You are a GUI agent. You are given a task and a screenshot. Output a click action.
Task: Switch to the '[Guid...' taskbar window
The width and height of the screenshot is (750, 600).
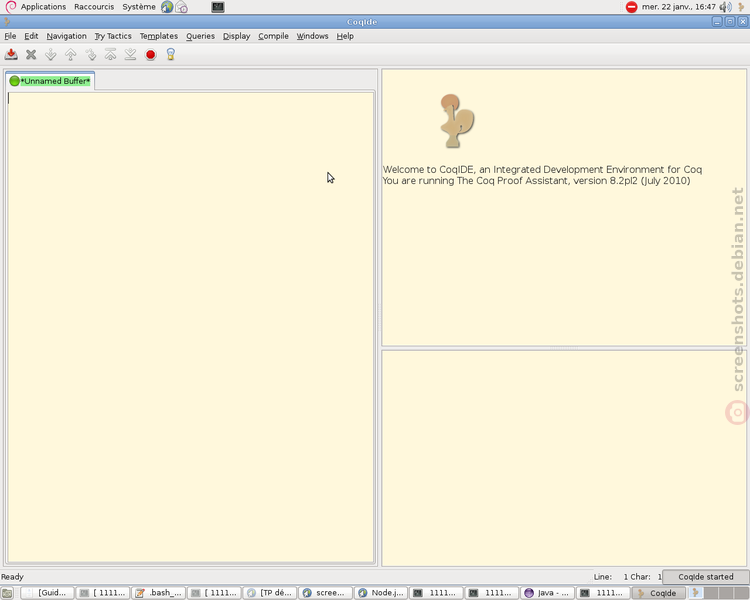coord(47,593)
